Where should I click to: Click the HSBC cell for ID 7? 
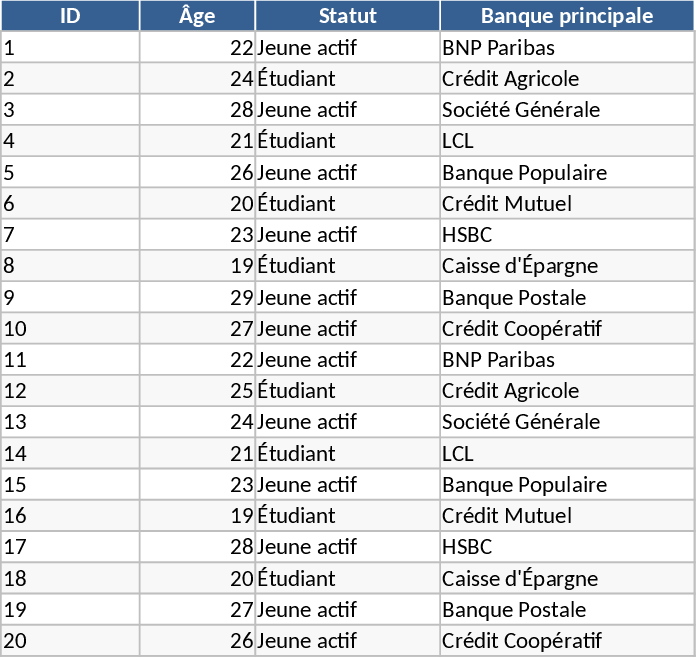pyautogui.click(x=566, y=235)
